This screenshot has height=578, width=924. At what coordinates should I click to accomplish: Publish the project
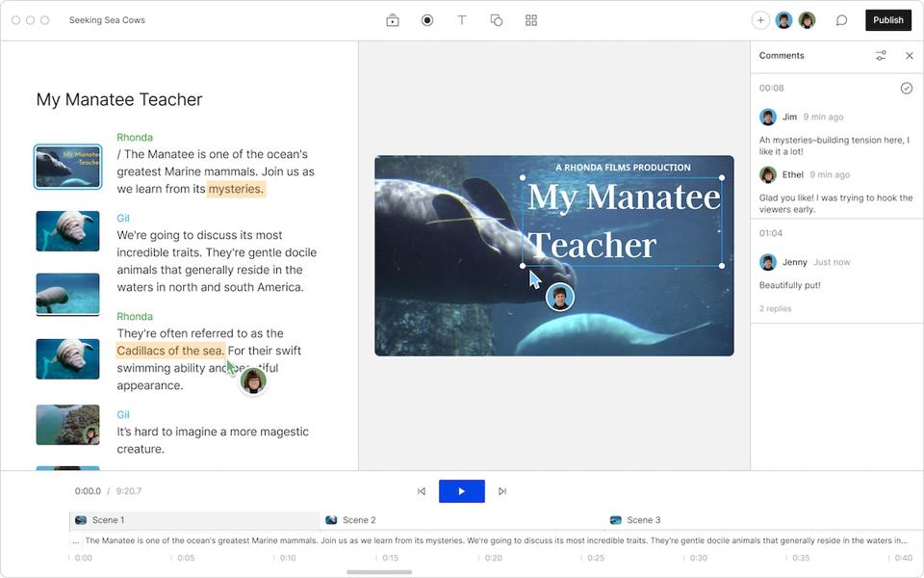pyautogui.click(x=887, y=19)
